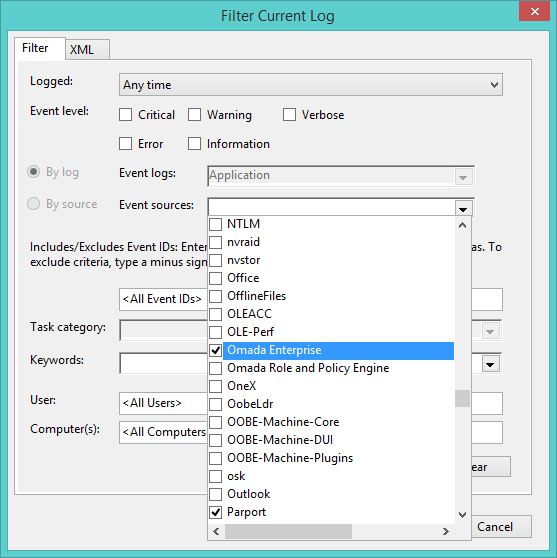Click the down arrow of sources list scrollbar
This screenshot has height=558, width=557.
click(462, 515)
